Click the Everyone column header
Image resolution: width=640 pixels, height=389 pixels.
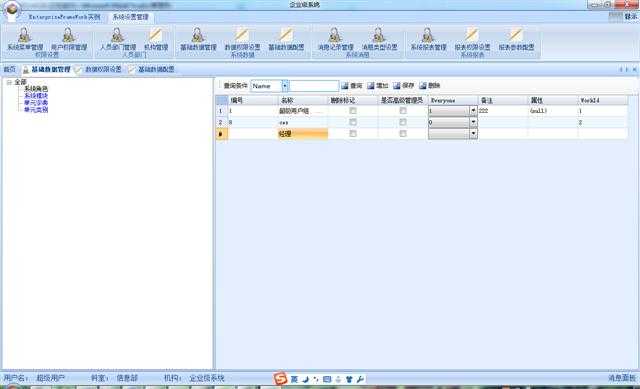tap(452, 100)
